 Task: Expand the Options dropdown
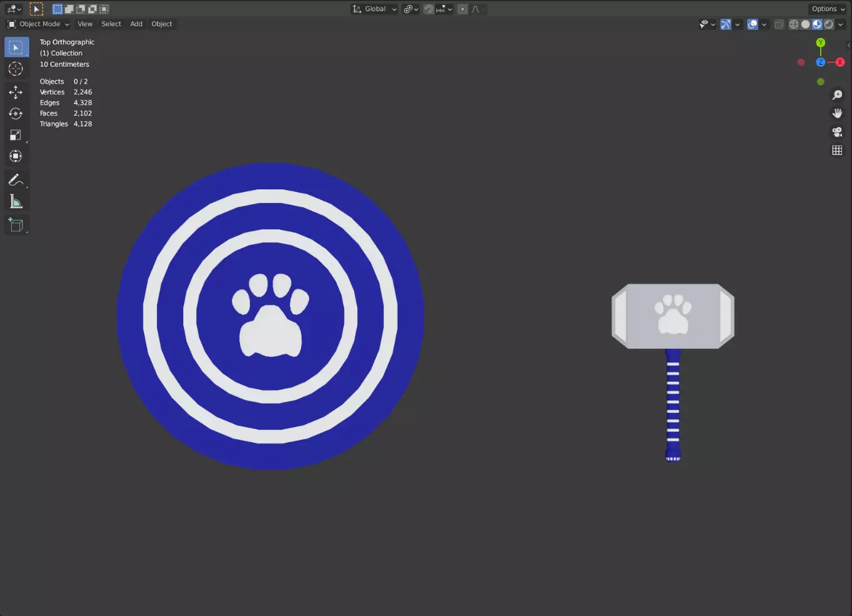pos(828,9)
